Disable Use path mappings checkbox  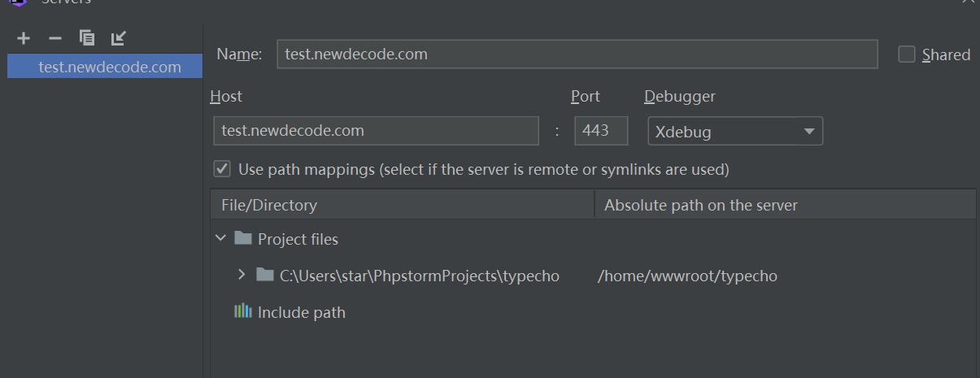221,169
